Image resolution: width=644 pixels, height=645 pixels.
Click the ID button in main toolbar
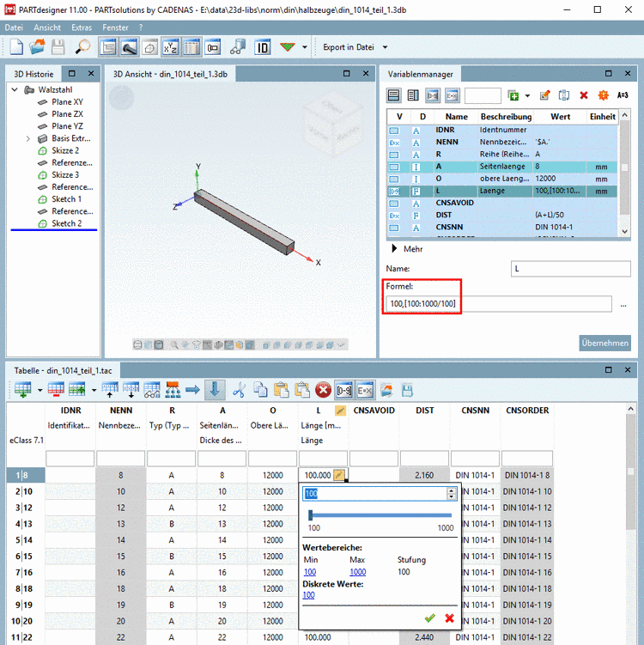pyautogui.click(x=263, y=46)
